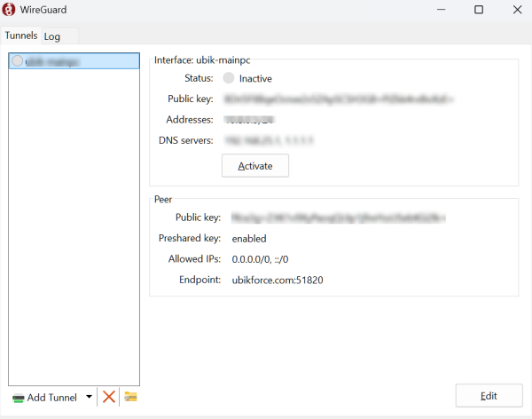Click the Add Tunnel button

tap(45, 398)
